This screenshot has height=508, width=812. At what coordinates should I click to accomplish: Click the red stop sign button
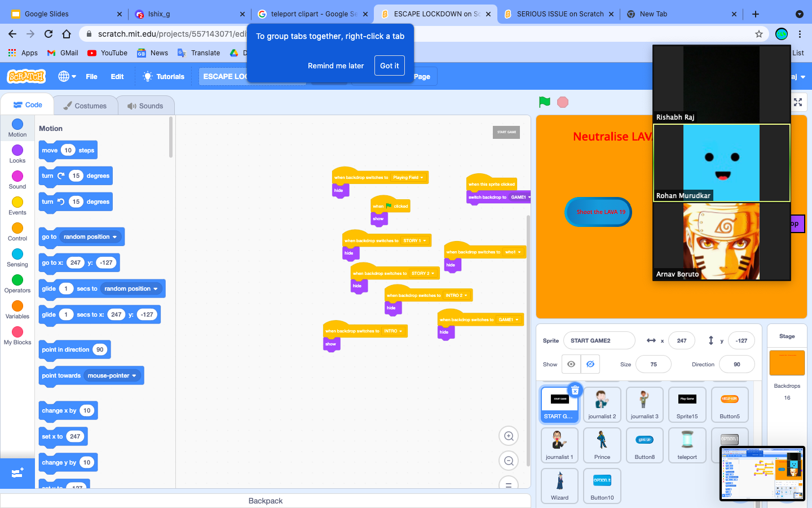562,102
